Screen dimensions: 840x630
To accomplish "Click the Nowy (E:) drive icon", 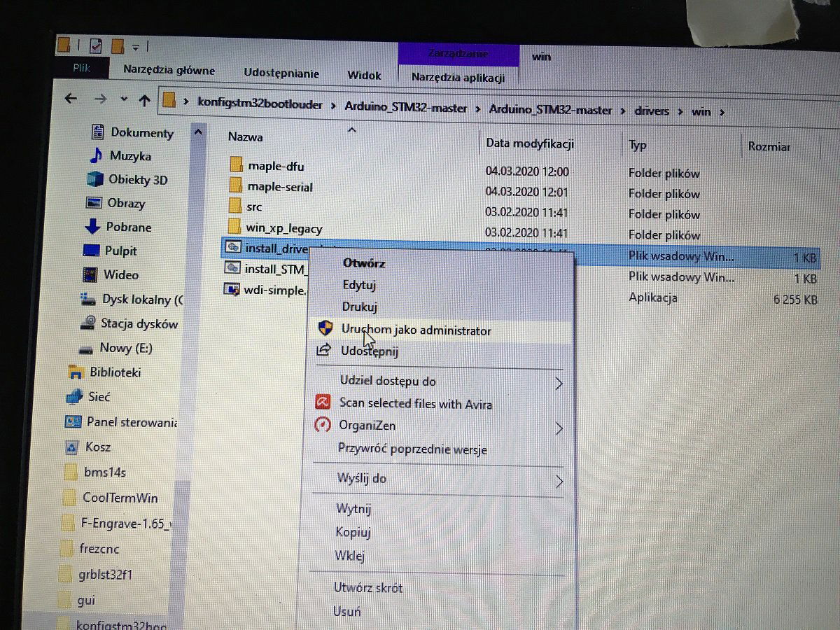I will [x=86, y=348].
